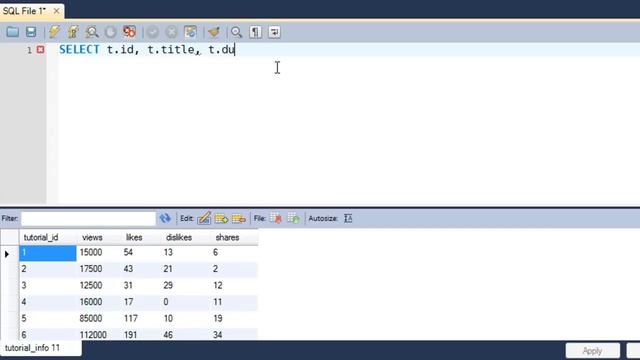
Task: Beautify the query using the broom icon
Action: [x=213, y=32]
